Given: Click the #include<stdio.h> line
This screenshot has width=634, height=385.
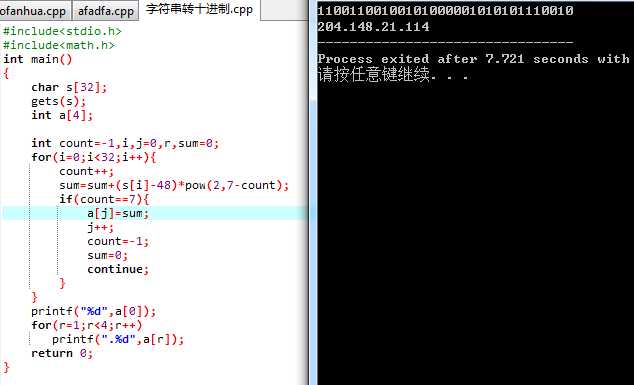Looking at the screenshot, I should coord(62,31).
